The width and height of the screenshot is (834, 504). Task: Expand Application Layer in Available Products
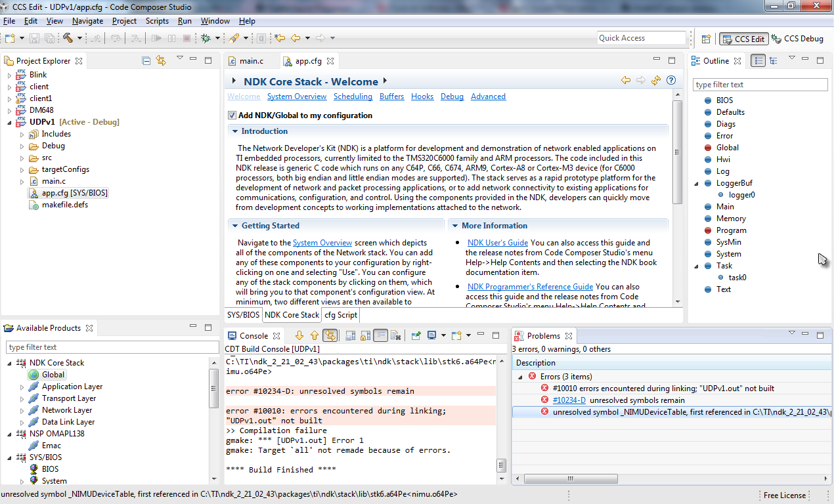[22, 387]
